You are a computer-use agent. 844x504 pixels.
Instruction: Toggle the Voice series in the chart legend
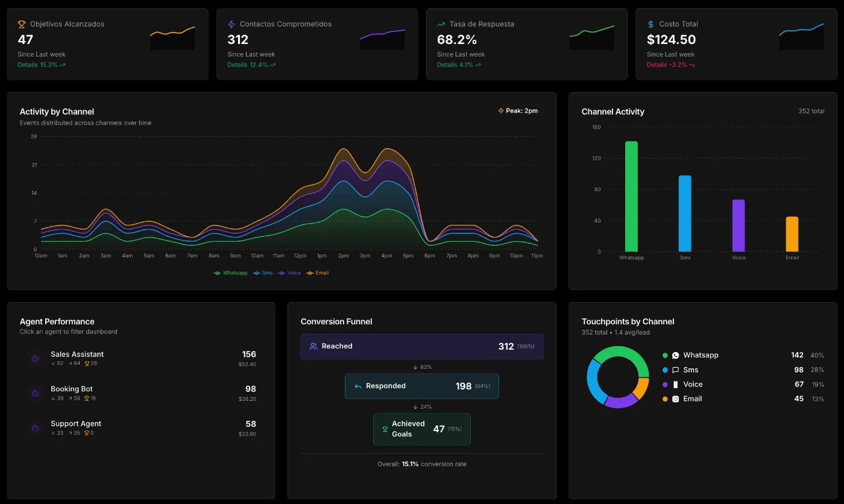(289, 273)
